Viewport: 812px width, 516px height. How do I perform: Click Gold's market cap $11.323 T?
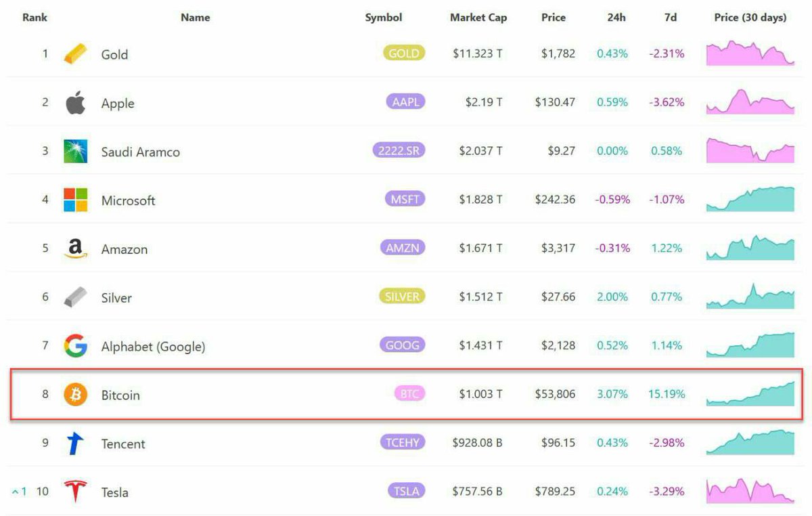tap(478, 53)
